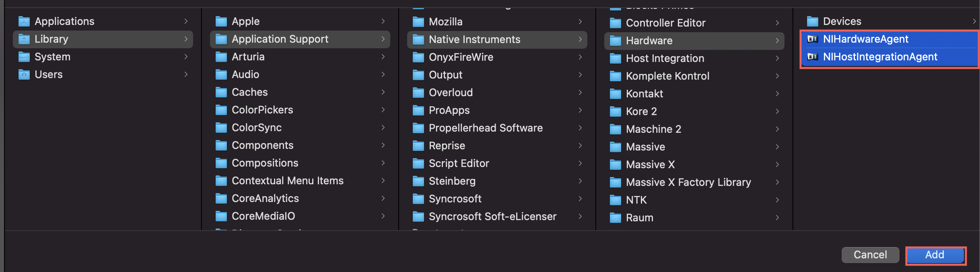Click the Applications folder icon
Image resolution: width=980 pixels, height=272 pixels.
point(24,21)
